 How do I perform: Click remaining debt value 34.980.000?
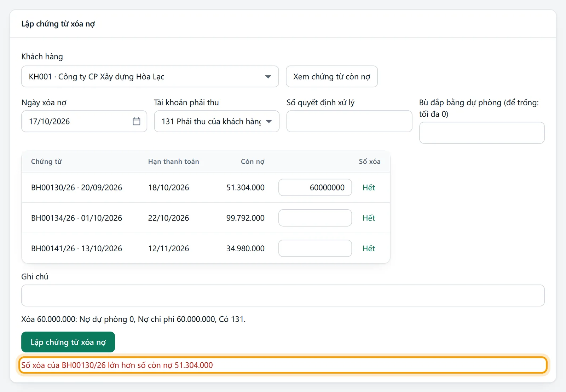(x=246, y=248)
